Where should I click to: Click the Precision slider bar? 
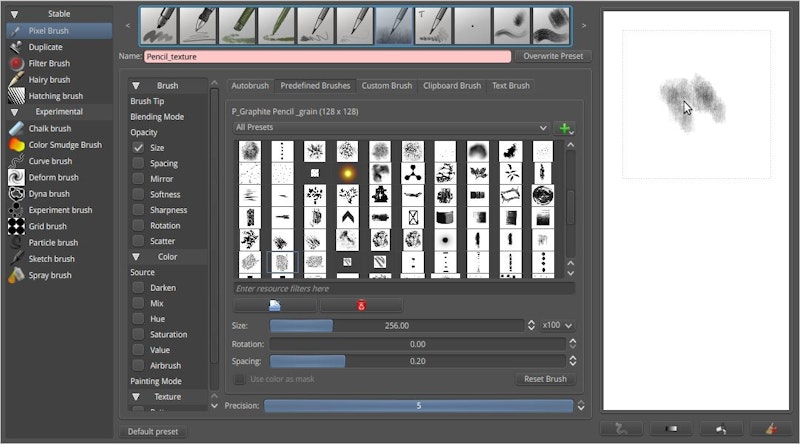point(418,406)
